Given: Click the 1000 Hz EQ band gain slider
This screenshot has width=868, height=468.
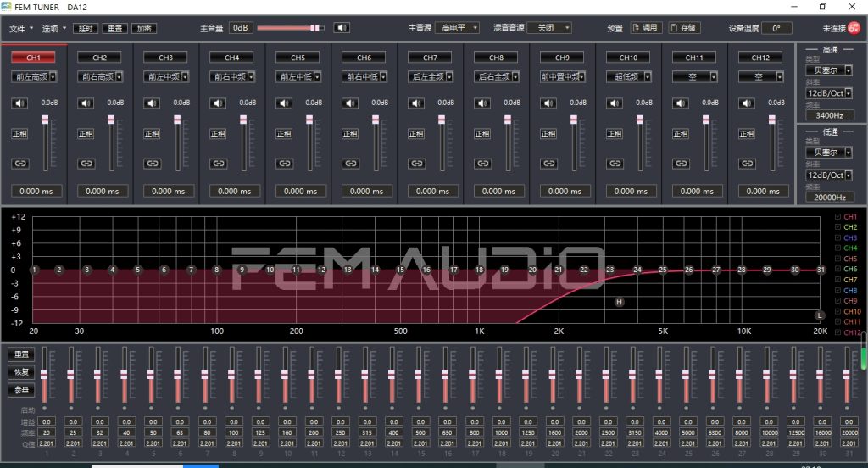Looking at the screenshot, I should click(x=498, y=375).
